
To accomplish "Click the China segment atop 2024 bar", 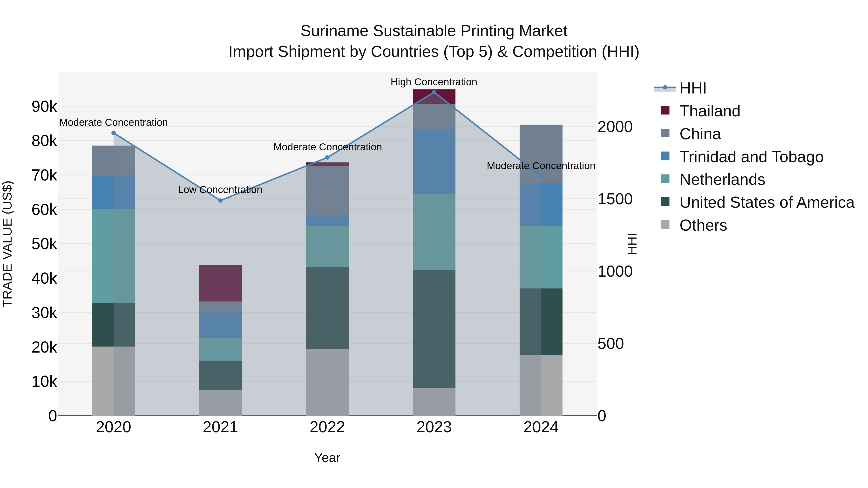I will (541, 154).
